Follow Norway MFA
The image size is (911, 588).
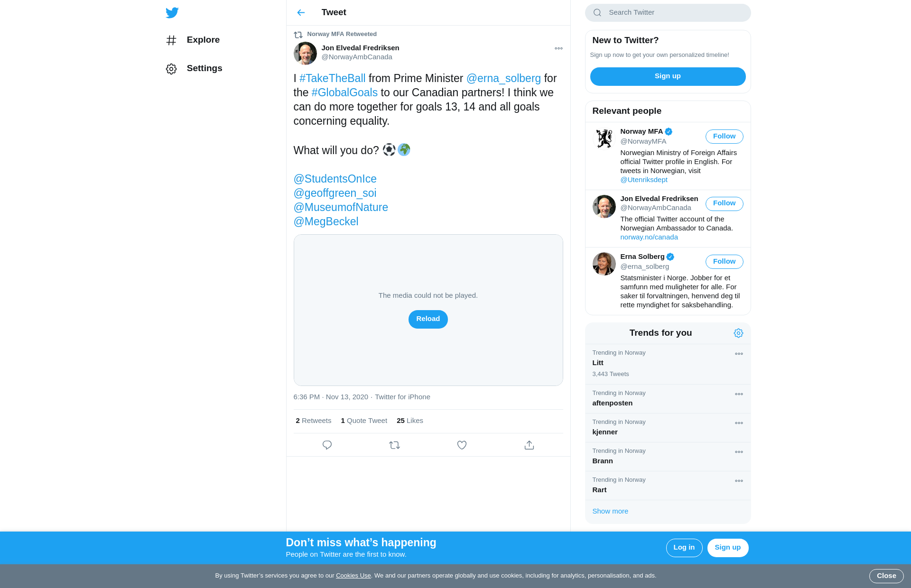point(724,137)
